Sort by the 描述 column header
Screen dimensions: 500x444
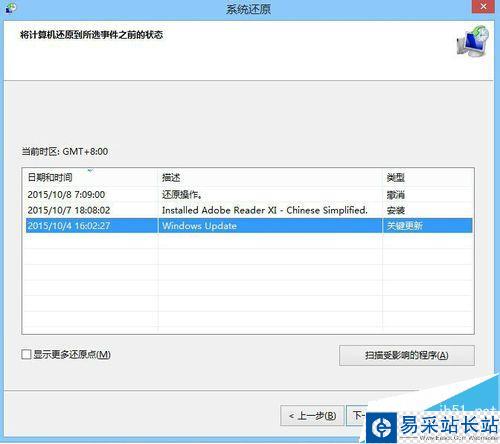(270, 177)
